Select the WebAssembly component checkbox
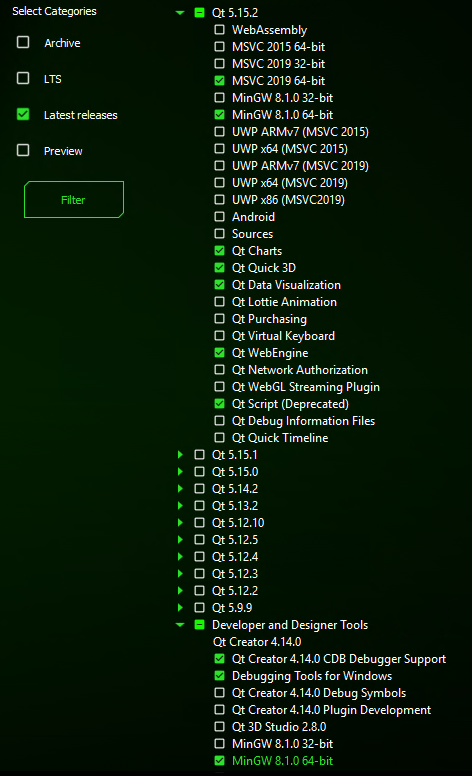 point(219,30)
